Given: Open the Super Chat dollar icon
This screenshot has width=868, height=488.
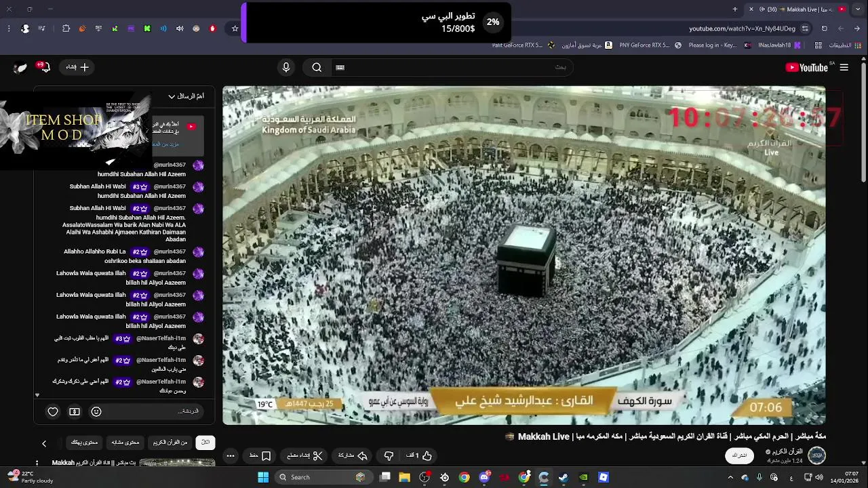Looking at the screenshot, I should click(x=75, y=411).
